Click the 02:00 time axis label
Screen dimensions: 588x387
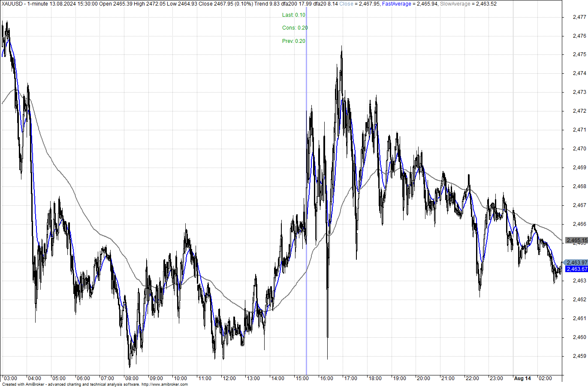coord(545,378)
